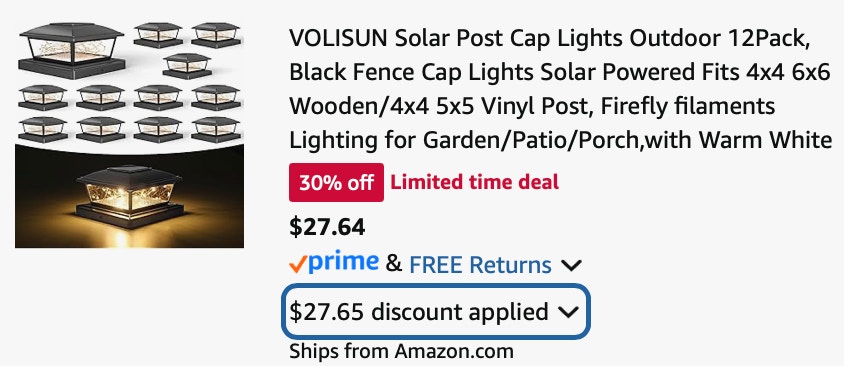Expand the FREE Returns chevron arrow
Screen dimensions: 844x366
pos(571,265)
